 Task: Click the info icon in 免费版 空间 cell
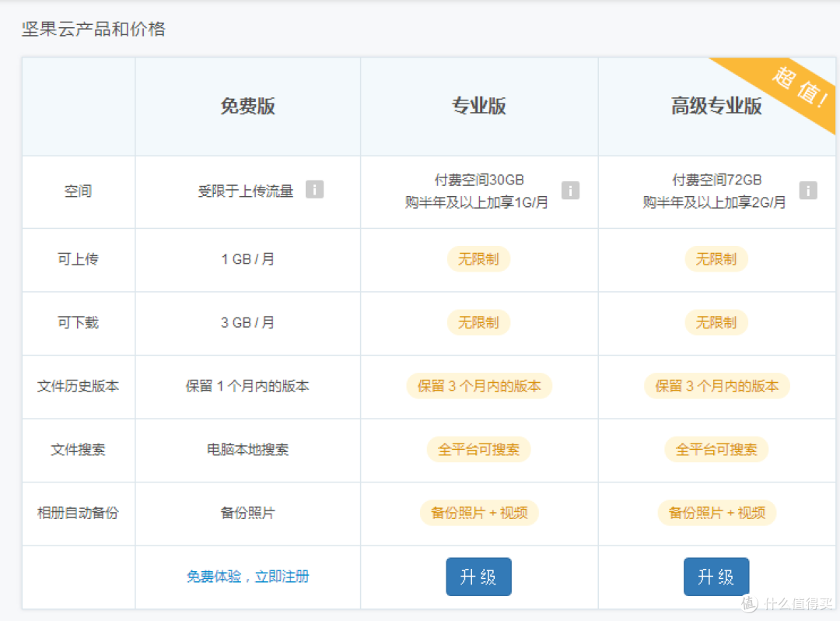pos(314,190)
